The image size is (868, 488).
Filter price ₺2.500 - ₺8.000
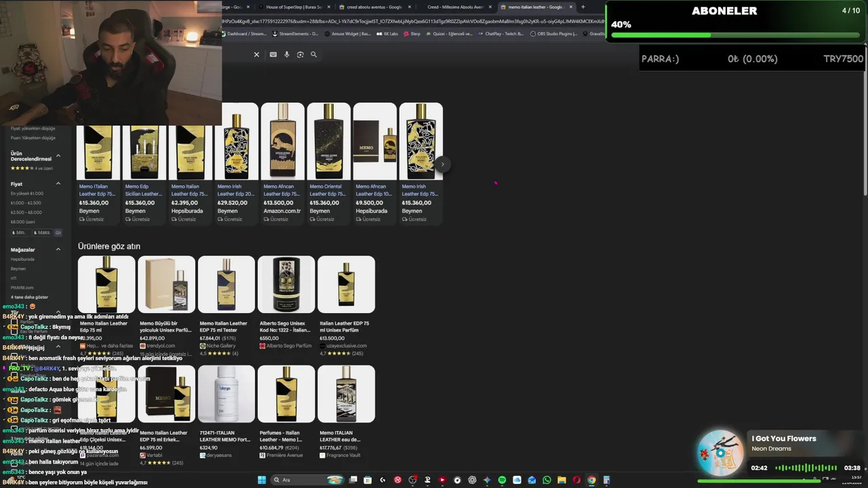tap(26, 212)
